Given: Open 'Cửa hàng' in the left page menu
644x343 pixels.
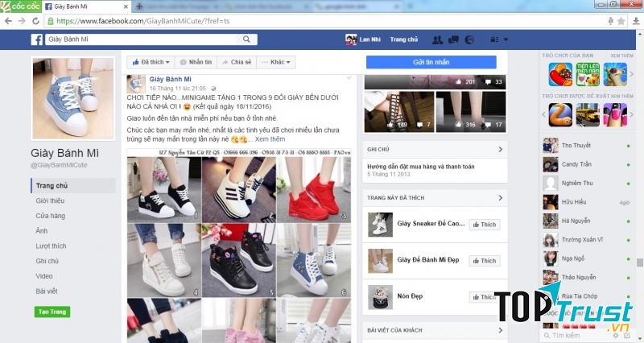Looking at the screenshot, I should click(50, 216).
